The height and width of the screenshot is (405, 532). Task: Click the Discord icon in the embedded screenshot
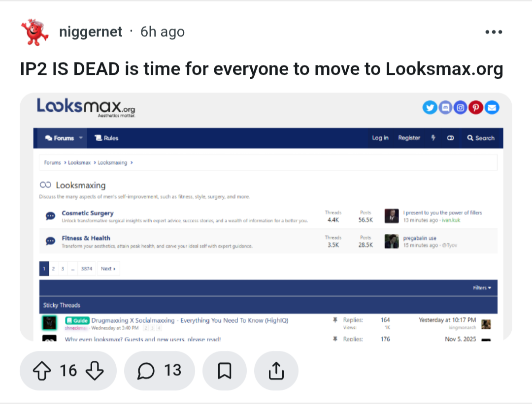[445, 107]
